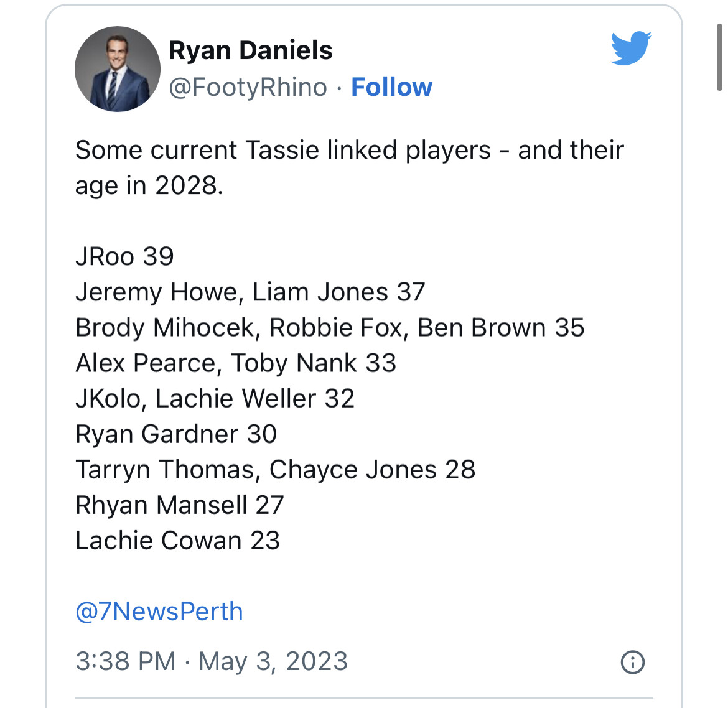Click the vertical page scrollbar
This screenshot has height=708, width=728.
point(719,58)
